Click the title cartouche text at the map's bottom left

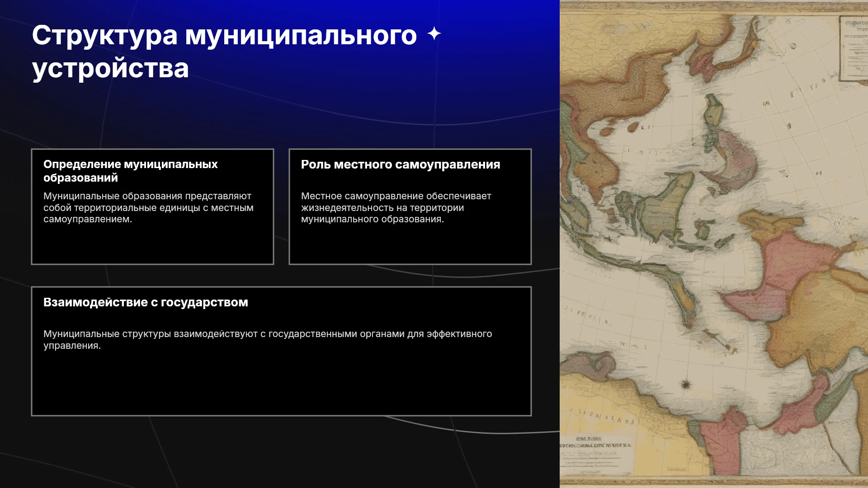[x=595, y=443]
